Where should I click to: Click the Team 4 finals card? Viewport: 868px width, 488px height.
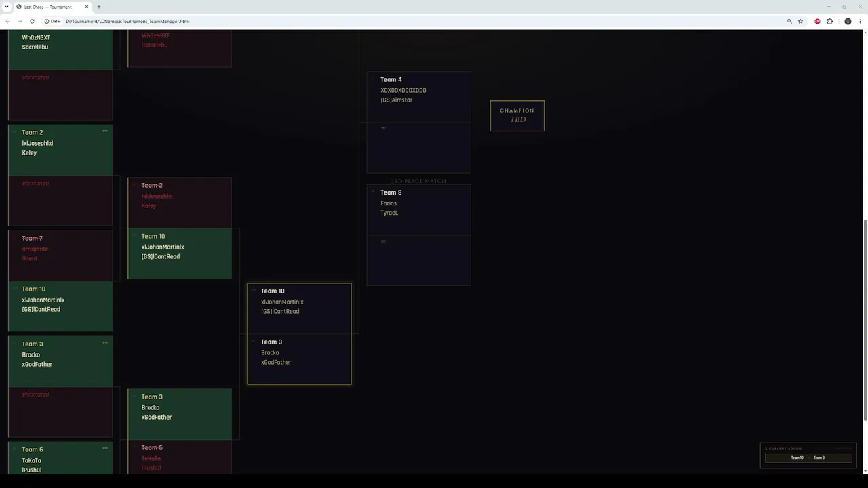[x=419, y=97]
